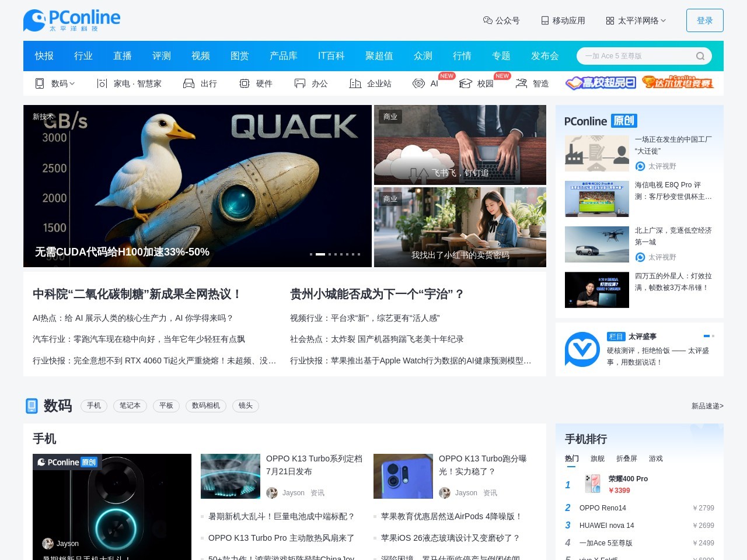Select the 游戏 phone ranking tab
This screenshot has width=747, height=560.
655,459
